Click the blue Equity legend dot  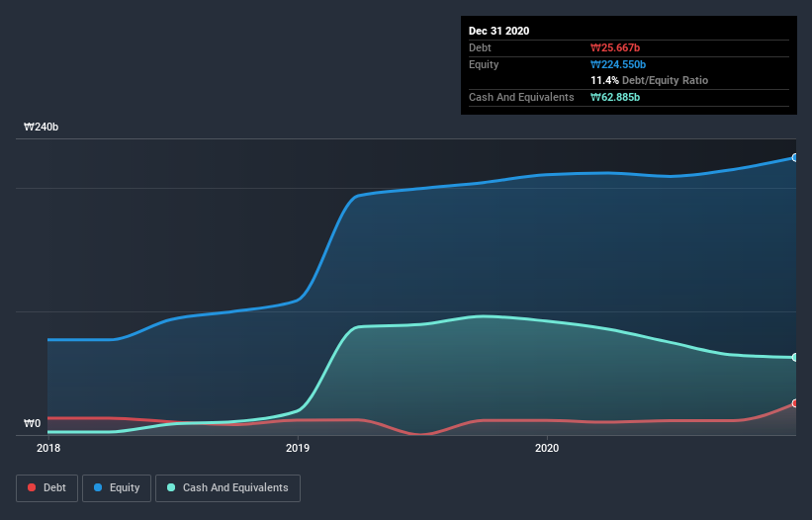click(x=98, y=487)
